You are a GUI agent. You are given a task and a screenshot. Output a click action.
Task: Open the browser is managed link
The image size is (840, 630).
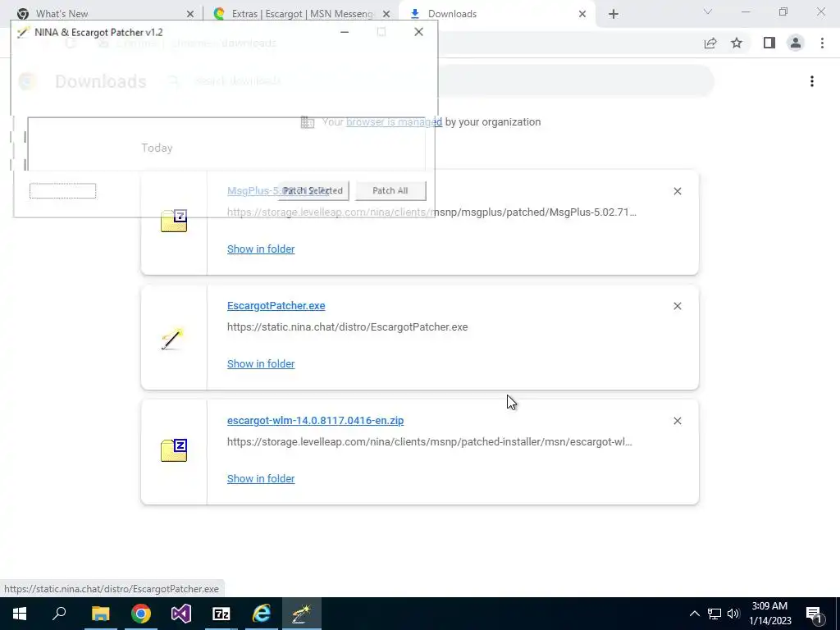click(x=395, y=122)
